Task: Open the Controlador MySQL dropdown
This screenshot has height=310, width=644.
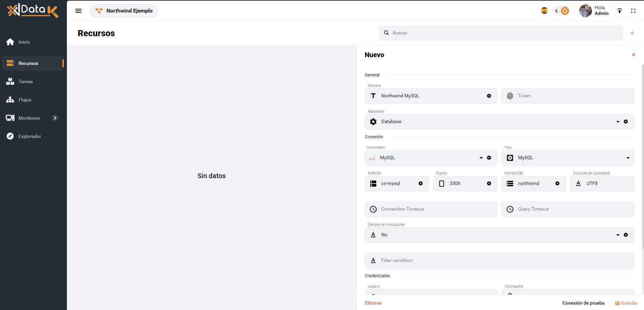Action: [x=481, y=158]
